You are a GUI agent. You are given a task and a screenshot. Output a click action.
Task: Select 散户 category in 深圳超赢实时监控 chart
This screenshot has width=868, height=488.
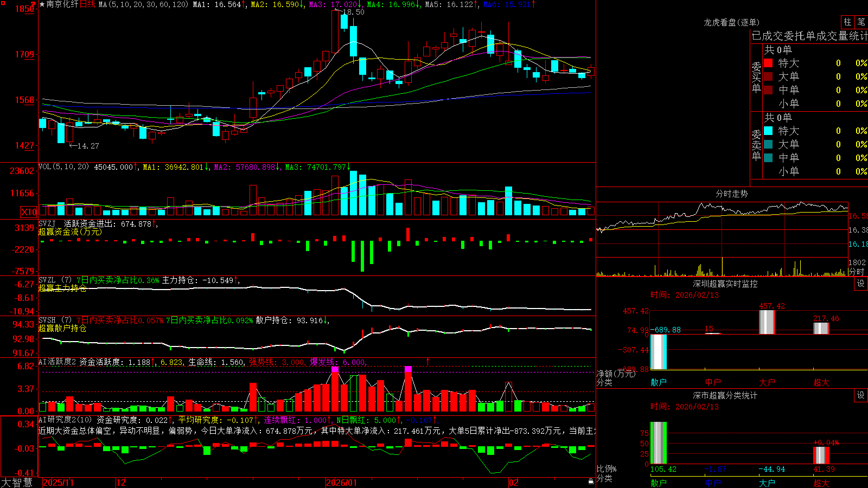659,382
